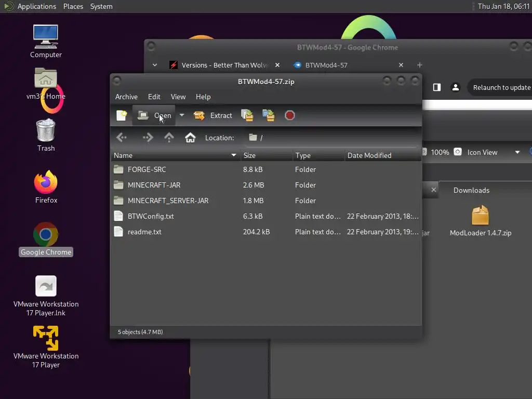The width and height of the screenshot is (532, 399).
Task: Click the Location path field
Action: (x=332, y=138)
